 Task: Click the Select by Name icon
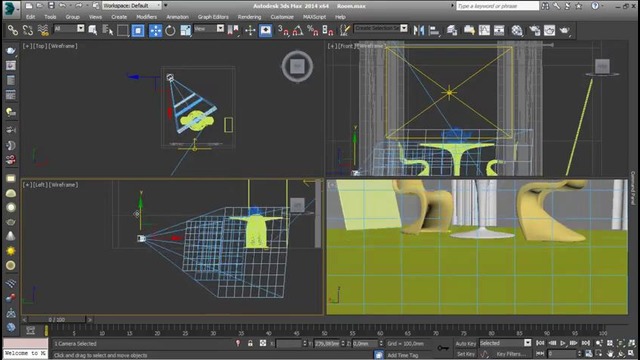(x=108, y=30)
